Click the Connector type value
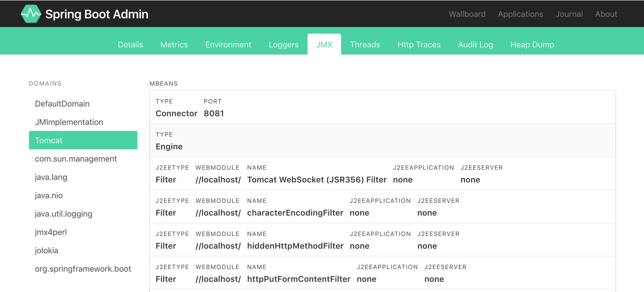644x292 pixels. [176, 113]
